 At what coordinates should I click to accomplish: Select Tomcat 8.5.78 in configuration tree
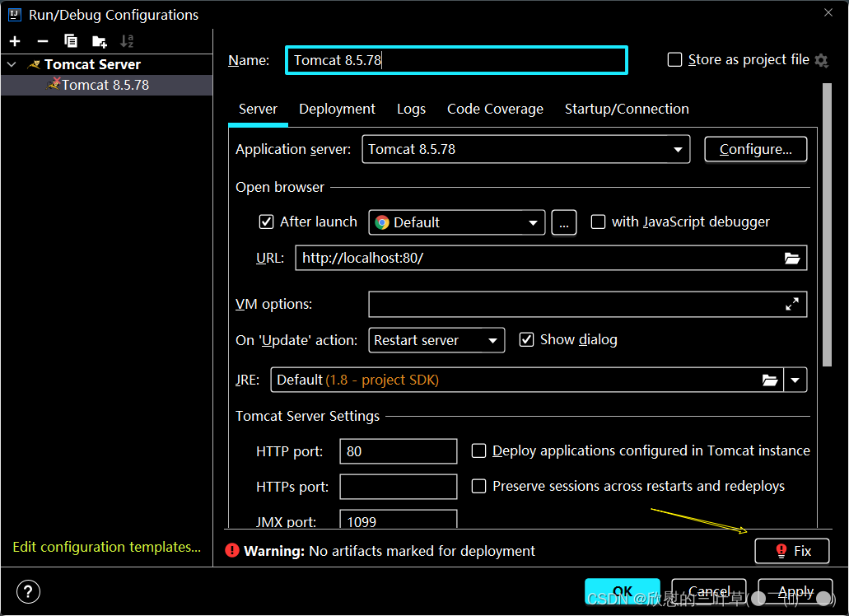point(107,85)
